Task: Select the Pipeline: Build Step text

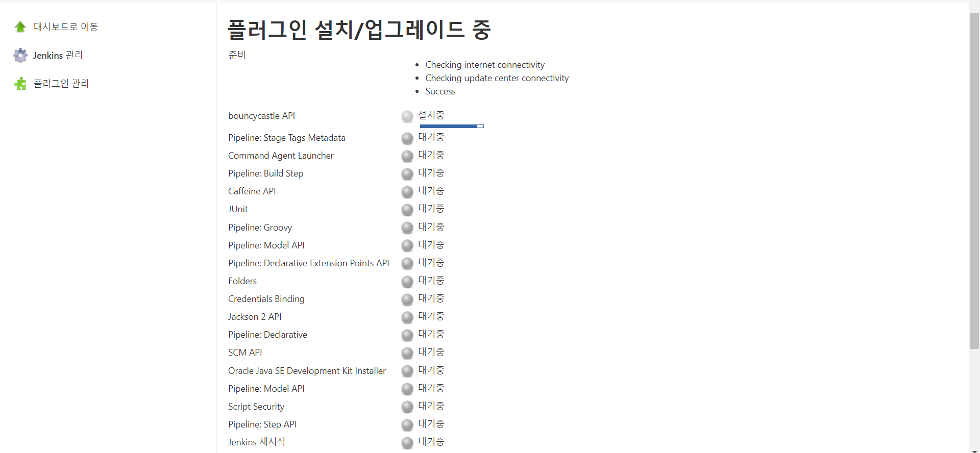Action: click(265, 173)
